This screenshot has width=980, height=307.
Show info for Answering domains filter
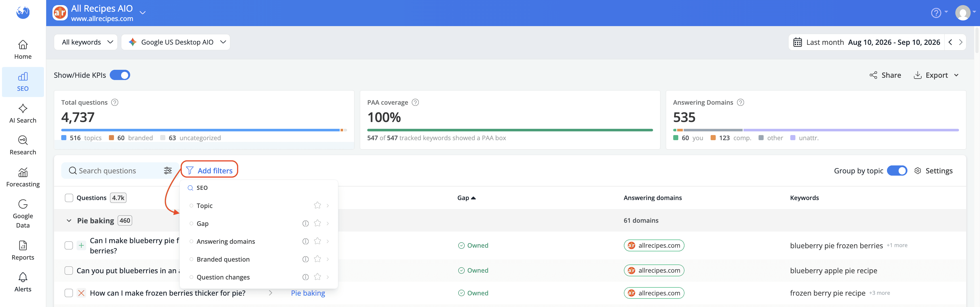tap(305, 241)
